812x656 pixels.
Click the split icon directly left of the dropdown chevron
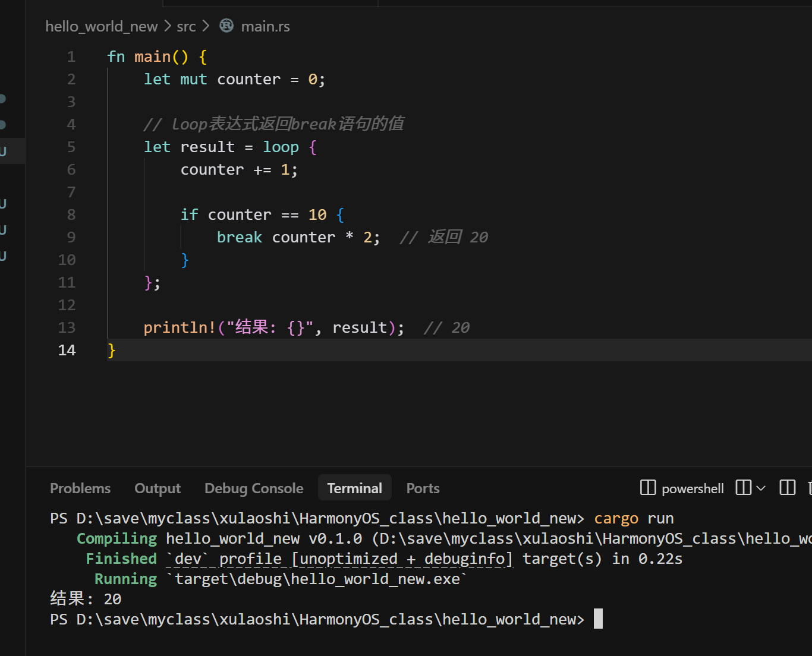(744, 488)
